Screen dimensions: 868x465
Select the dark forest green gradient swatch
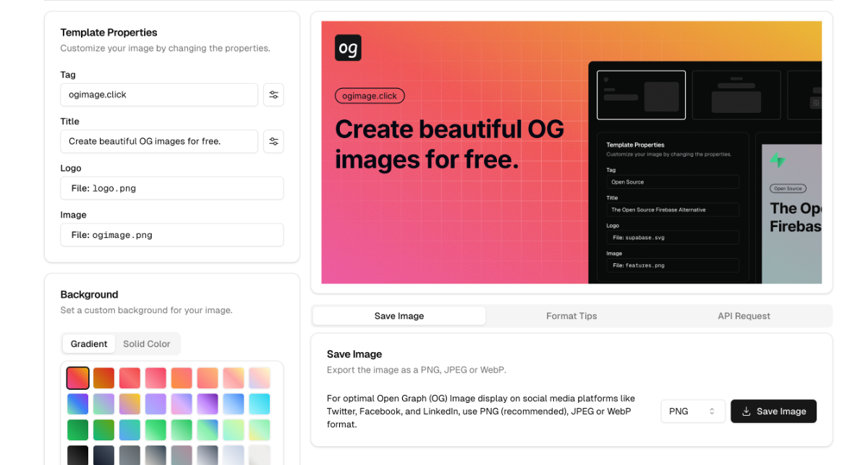coord(77,430)
